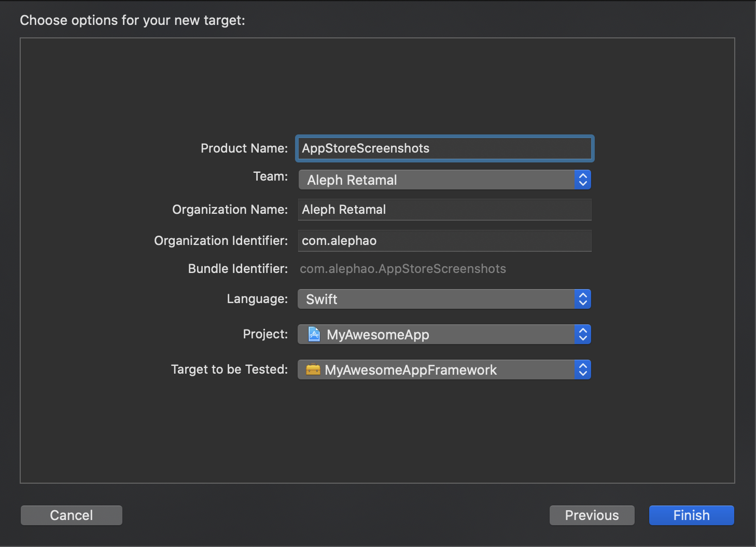Click the blue chevron arrows on Team popup
756x547 pixels.
pos(583,180)
